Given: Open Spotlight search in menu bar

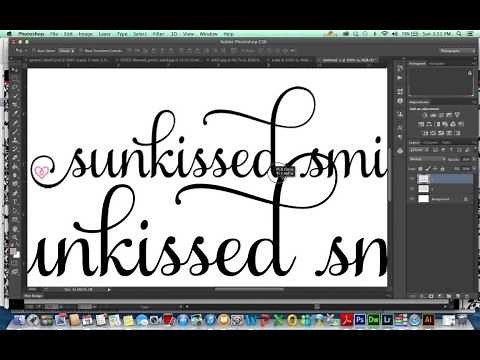Looking at the screenshot, I should (x=459, y=34).
